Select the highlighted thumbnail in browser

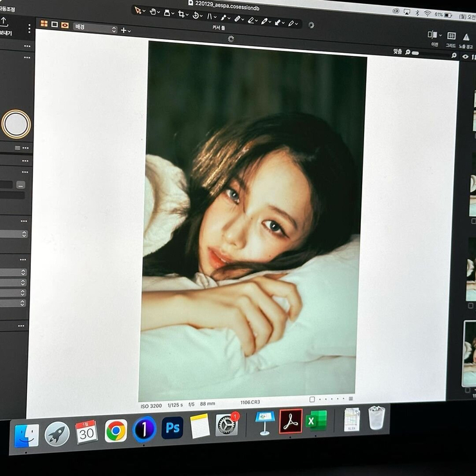pyautogui.click(x=470, y=353)
